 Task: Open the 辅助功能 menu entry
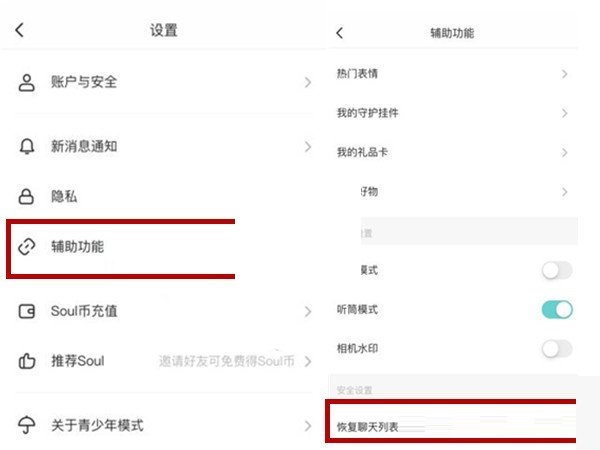pos(78,246)
